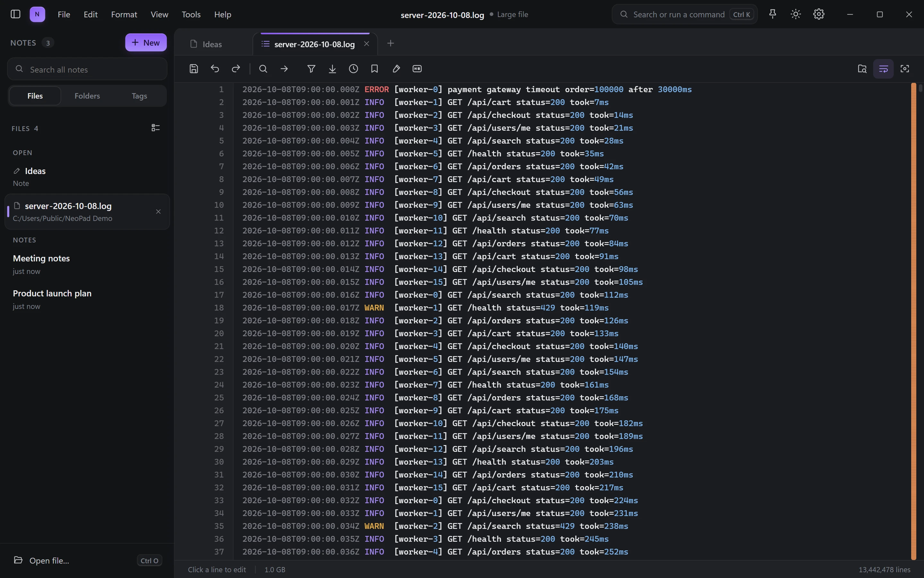
Task: Add a new tab with plus button
Action: point(390,43)
